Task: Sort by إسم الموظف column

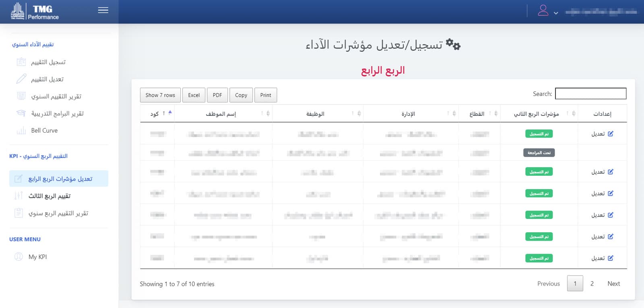Action: (x=223, y=114)
